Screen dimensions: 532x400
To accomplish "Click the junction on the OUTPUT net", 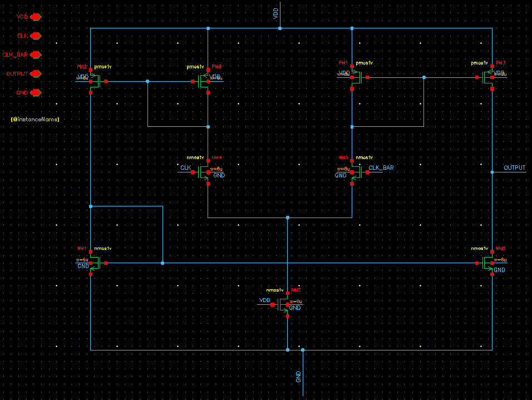I will [492, 172].
